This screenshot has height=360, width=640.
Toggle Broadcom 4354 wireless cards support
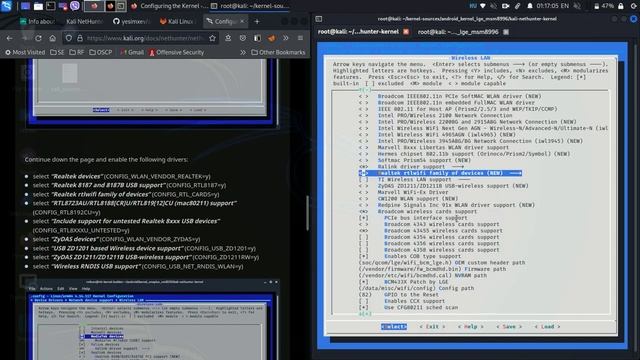tap(429, 237)
